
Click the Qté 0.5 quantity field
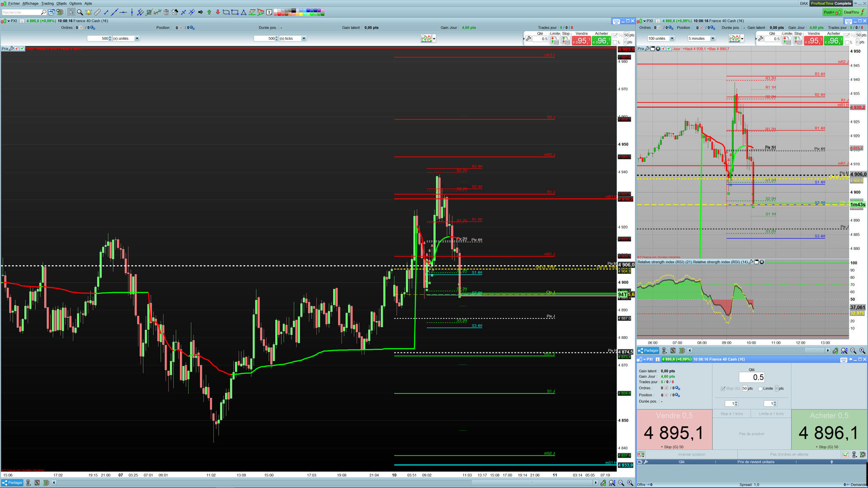(751, 377)
